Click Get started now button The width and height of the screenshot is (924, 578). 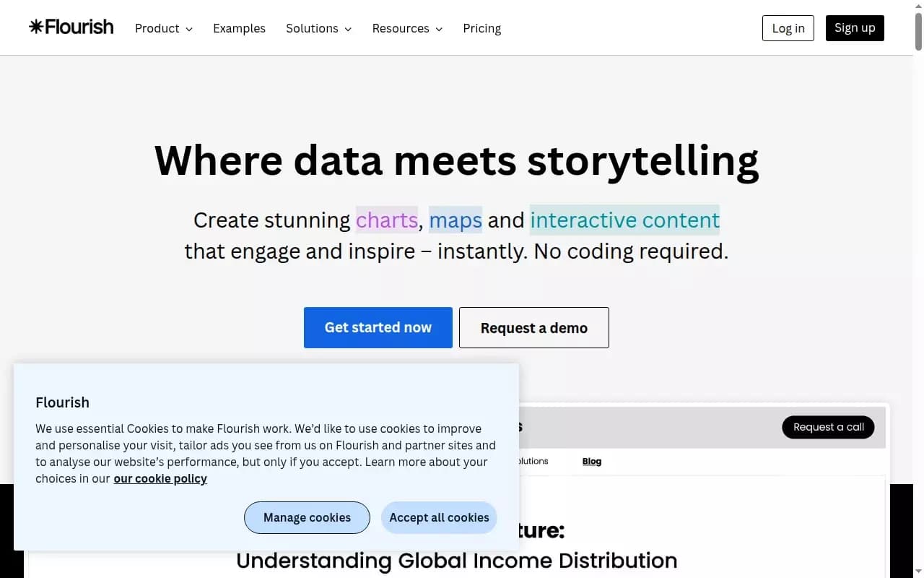378,327
